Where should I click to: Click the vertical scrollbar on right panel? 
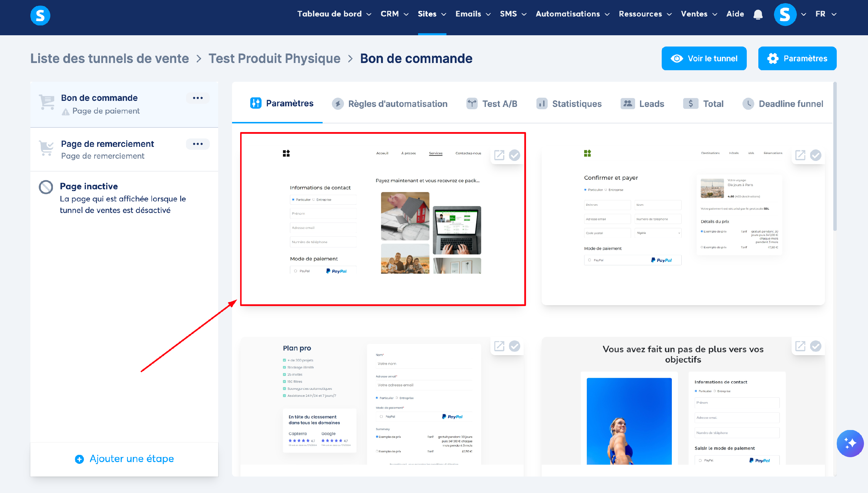tap(835, 156)
